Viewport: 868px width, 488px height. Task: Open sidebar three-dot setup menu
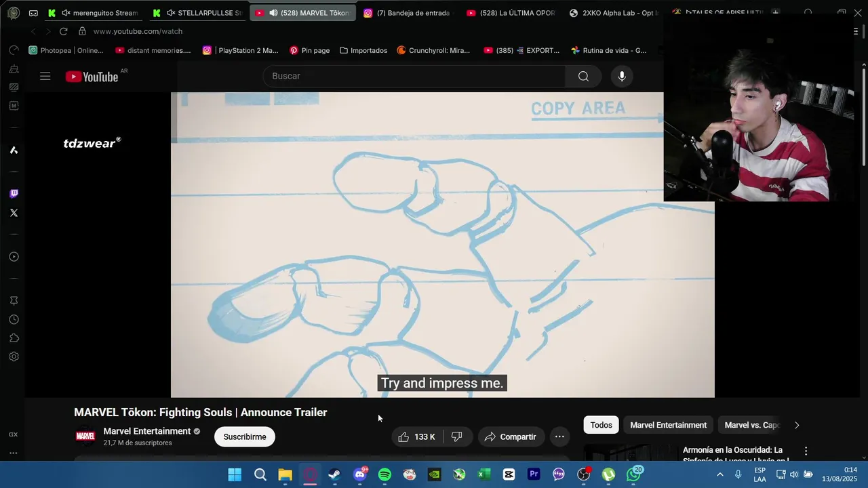tap(13, 453)
